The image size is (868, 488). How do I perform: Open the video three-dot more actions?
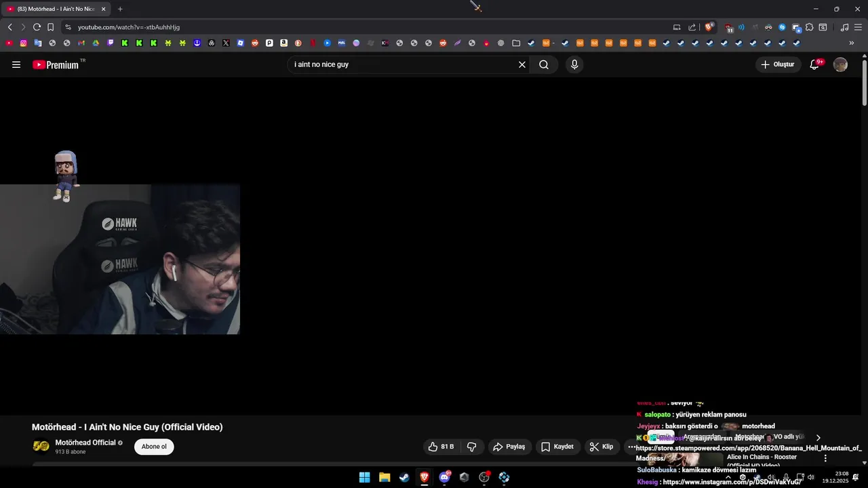[x=631, y=447]
